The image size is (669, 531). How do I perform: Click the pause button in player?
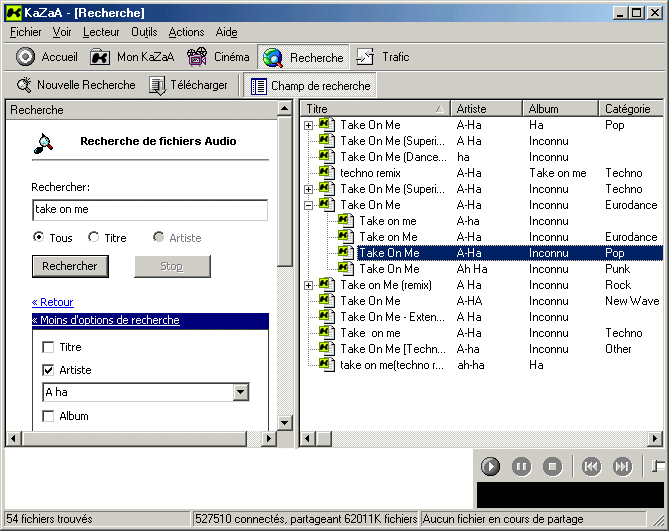pyautogui.click(x=521, y=466)
